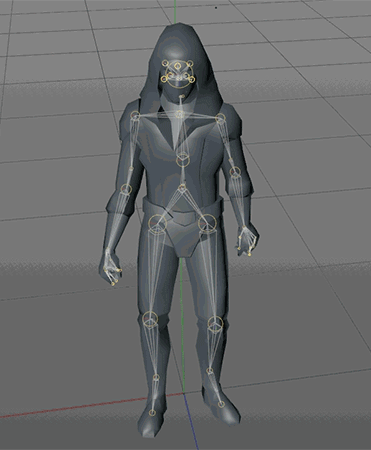371x450 pixels.
Task: Select the character's left toe joint
Action: (x=221, y=404)
